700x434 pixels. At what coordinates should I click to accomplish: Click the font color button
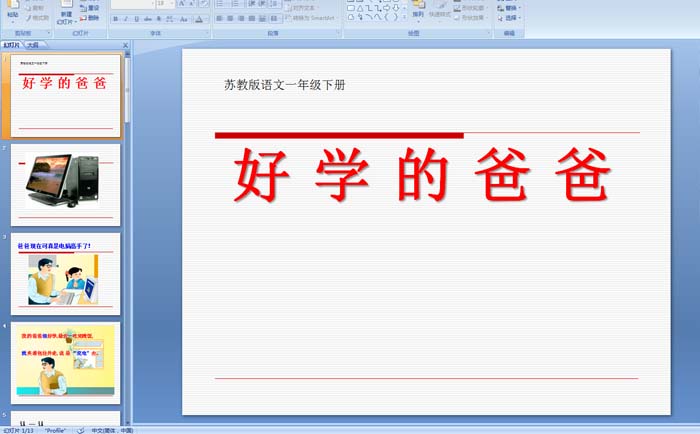pos(199,19)
